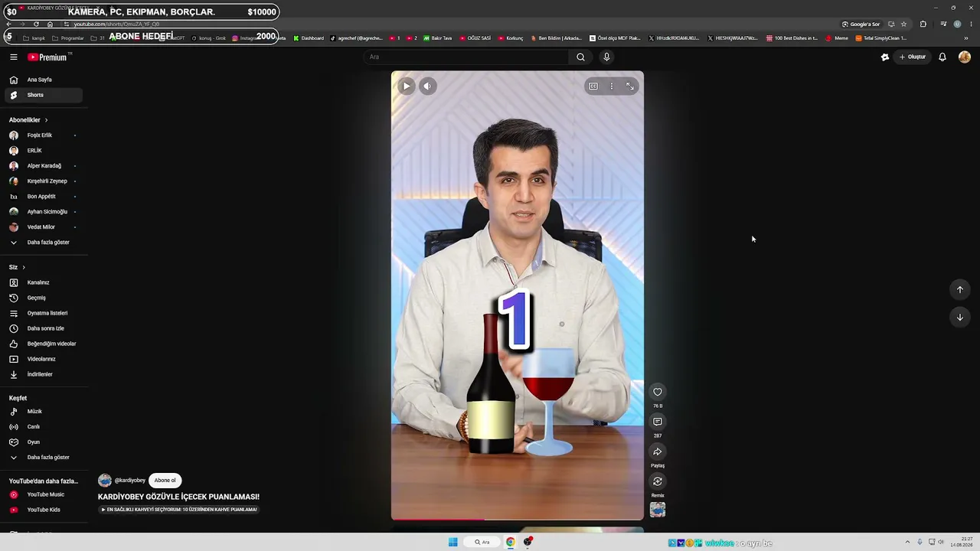Open Ayhan Sicimoğlu subscription channel
The image size is (980, 551).
tap(43, 212)
